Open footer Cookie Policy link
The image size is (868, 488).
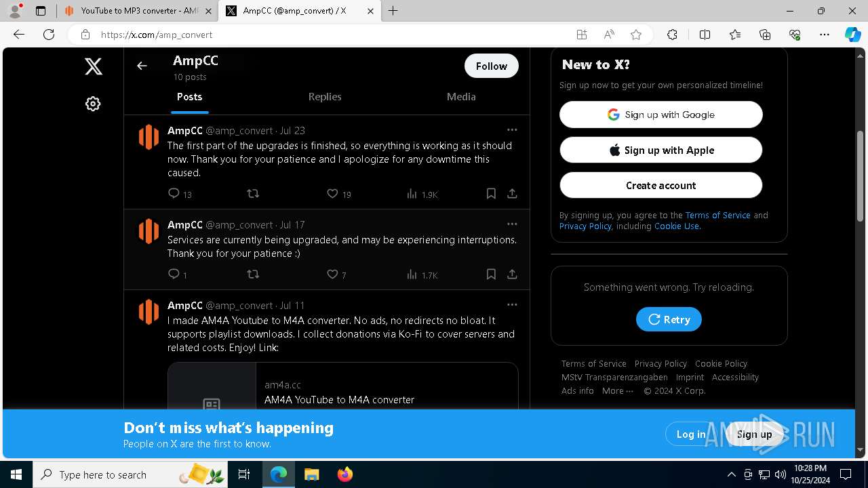pos(721,364)
